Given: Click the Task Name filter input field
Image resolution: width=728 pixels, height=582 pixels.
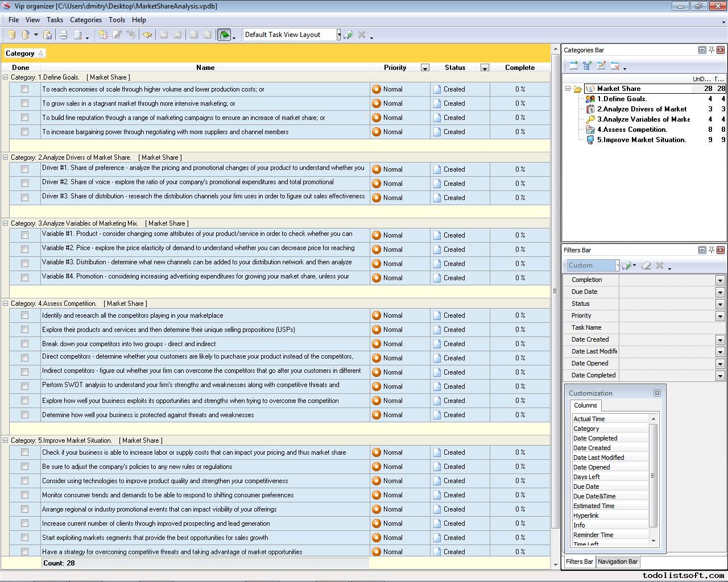Looking at the screenshot, I should point(671,328).
